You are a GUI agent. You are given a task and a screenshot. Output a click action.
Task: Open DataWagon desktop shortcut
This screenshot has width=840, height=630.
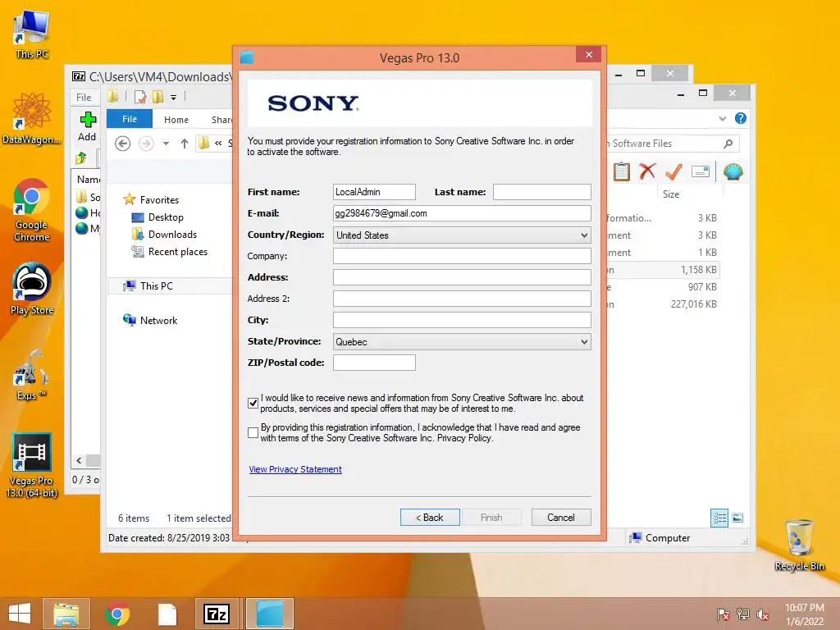32,118
